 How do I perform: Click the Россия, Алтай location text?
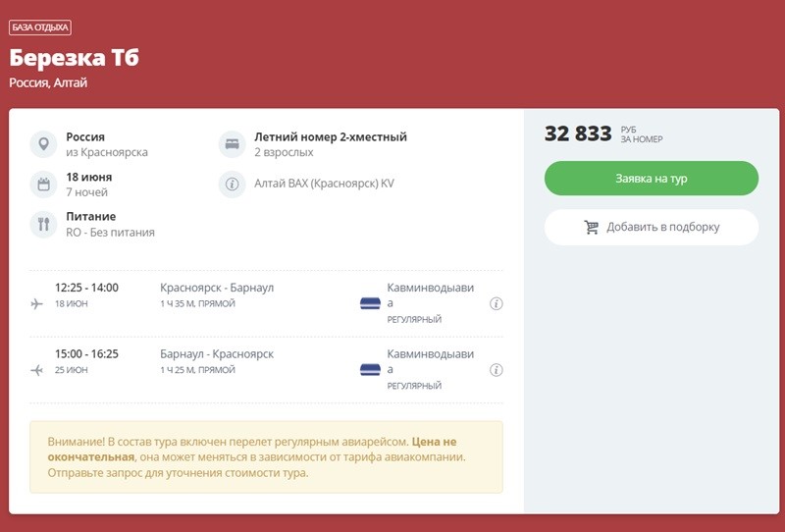point(49,83)
